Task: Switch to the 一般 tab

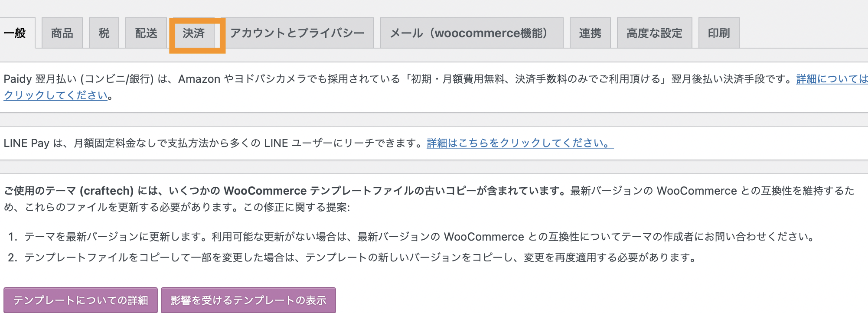Action: tap(16, 33)
